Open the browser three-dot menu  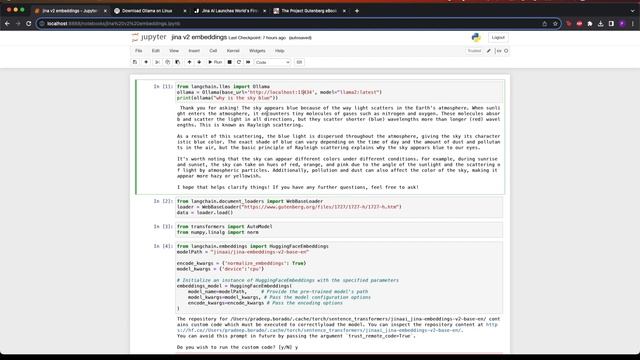(633, 24)
